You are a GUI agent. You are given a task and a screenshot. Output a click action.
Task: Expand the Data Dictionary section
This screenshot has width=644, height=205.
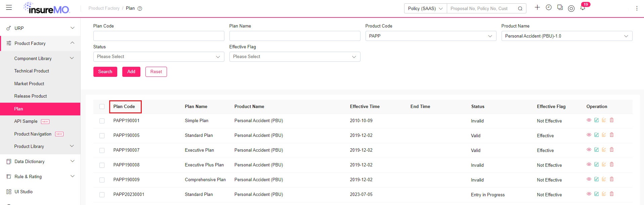click(40, 161)
